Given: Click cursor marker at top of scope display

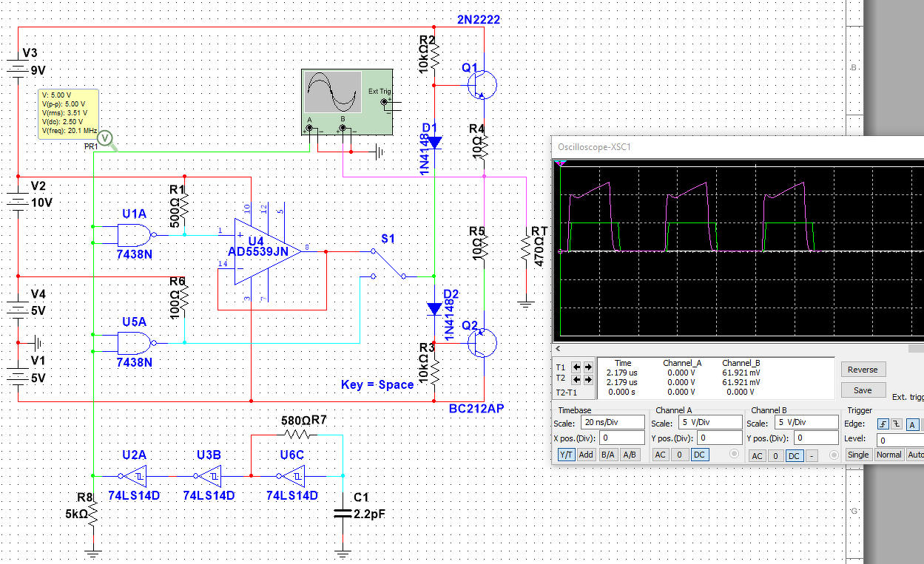Looking at the screenshot, I should [x=560, y=163].
